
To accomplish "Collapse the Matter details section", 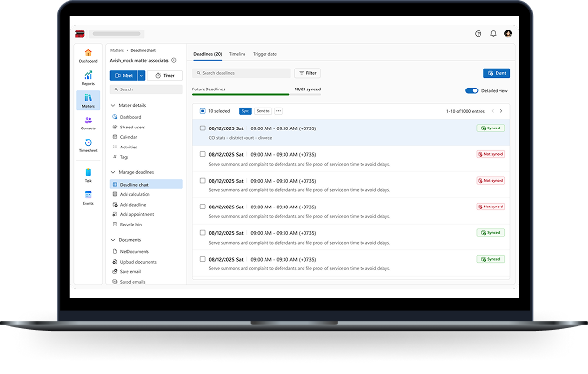I will (113, 105).
